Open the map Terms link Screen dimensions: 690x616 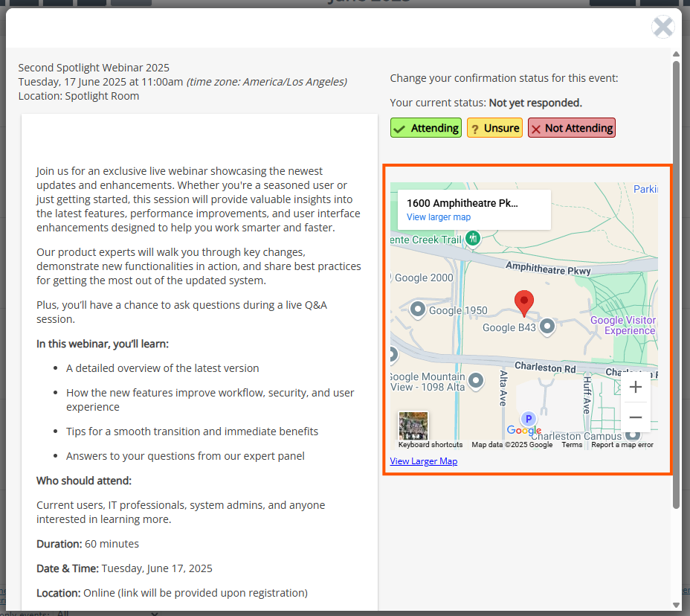point(572,445)
